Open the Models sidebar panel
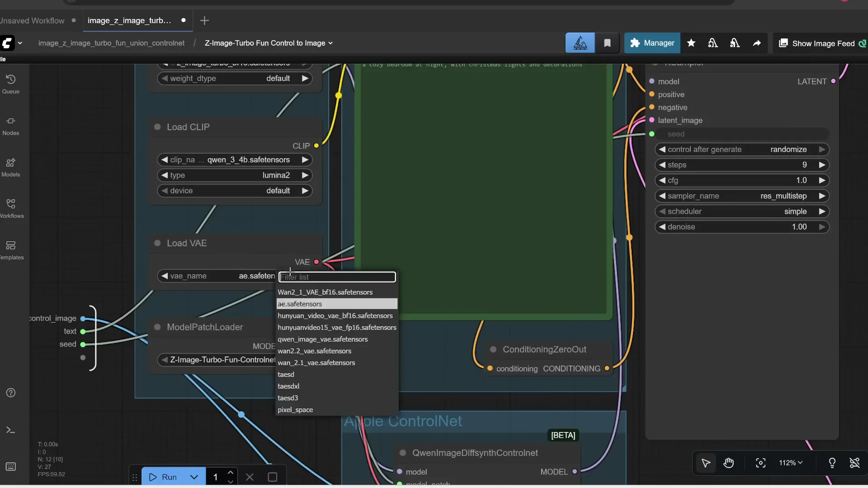 click(x=11, y=167)
